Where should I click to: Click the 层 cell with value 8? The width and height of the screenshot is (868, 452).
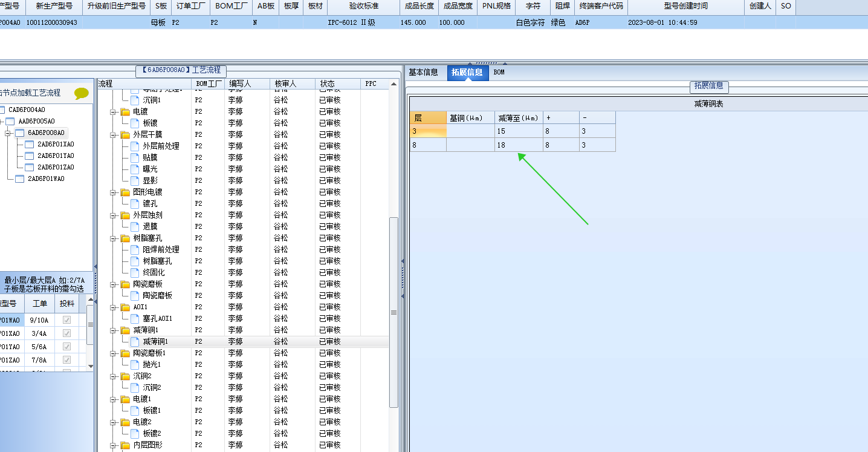click(x=428, y=145)
